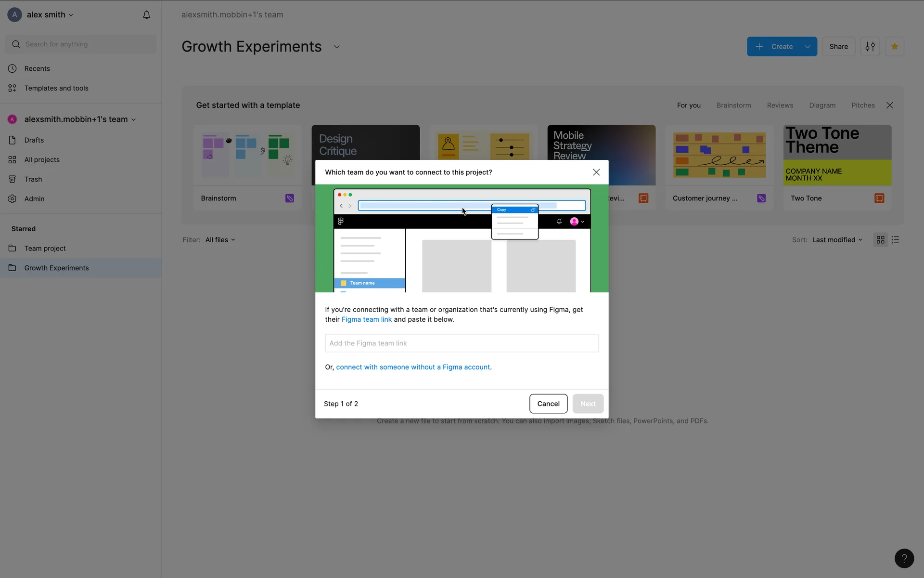Toggle the star favorite for this project
The image size is (924, 578).
point(894,47)
